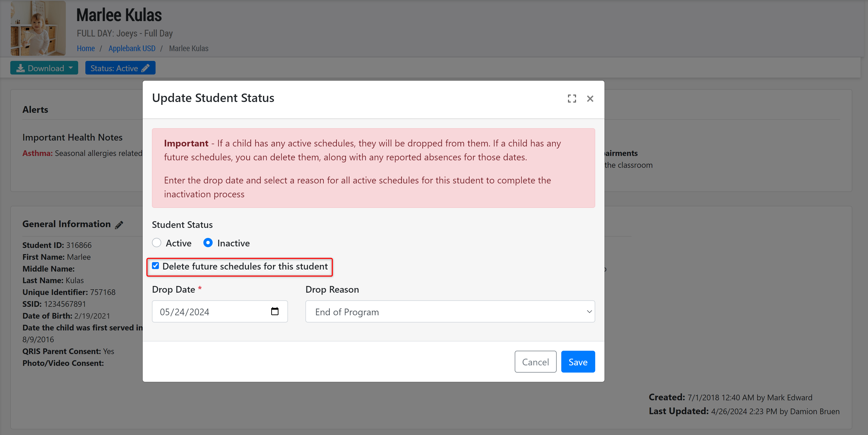The height and width of the screenshot is (435, 868).
Task: Expand the Download dropdown caret
Action: [71, 68]
